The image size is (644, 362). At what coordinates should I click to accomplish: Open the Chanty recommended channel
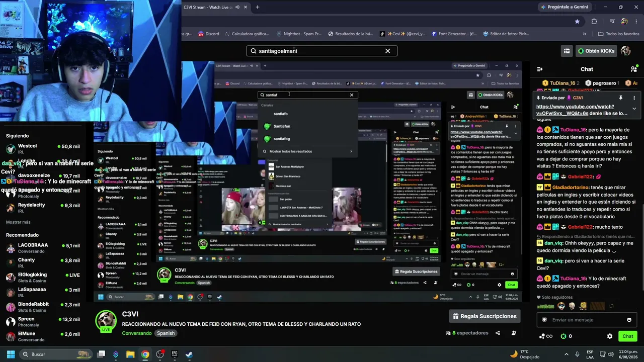coord(43,262)
